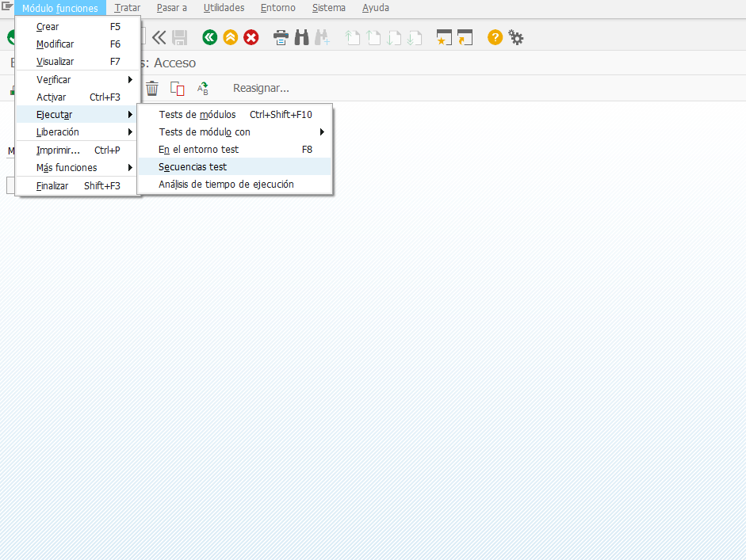The image size is (746, 560).
Task: Open the Tratar menu
Action: pos(127,8)
